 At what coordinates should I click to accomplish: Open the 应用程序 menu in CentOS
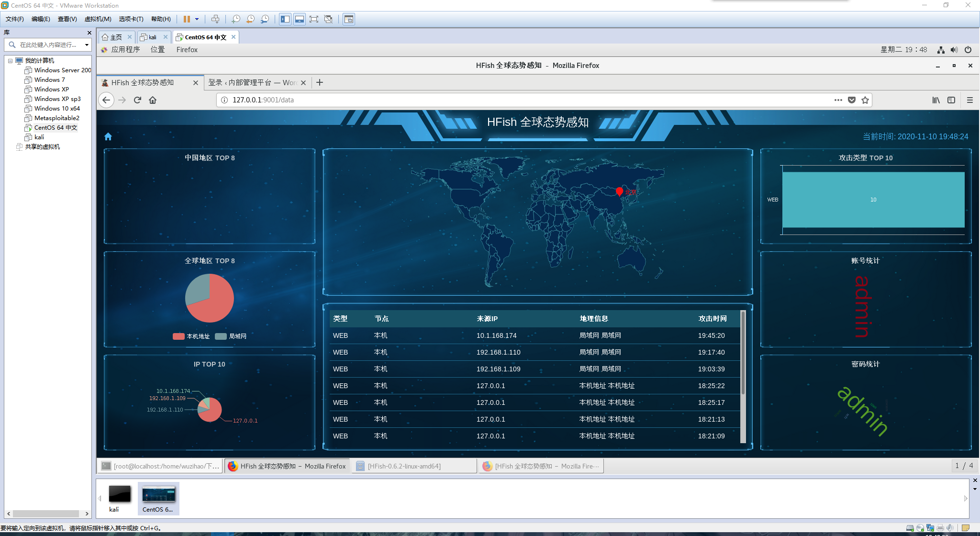125,50
